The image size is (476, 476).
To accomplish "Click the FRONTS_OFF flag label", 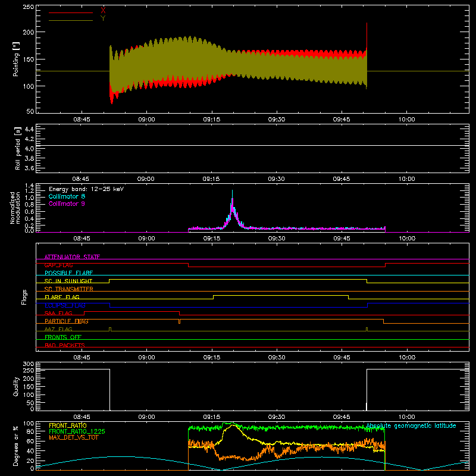I will coord(63,337).
